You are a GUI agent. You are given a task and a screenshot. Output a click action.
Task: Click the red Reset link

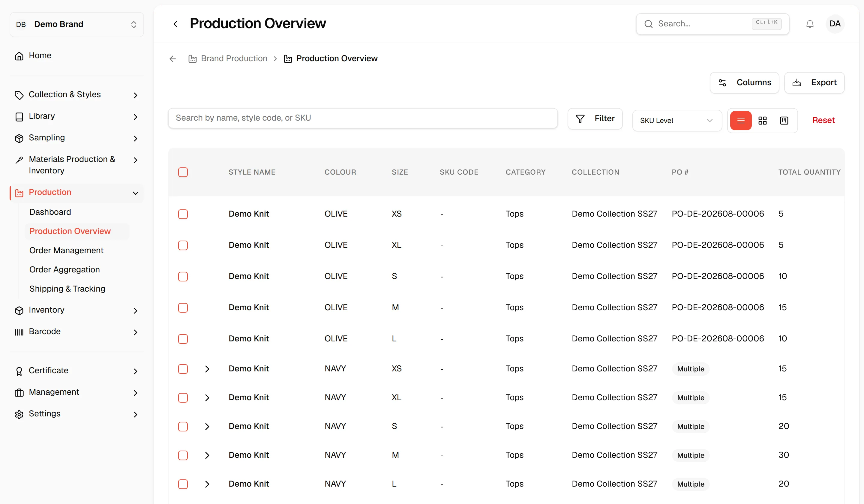(823, 120)
